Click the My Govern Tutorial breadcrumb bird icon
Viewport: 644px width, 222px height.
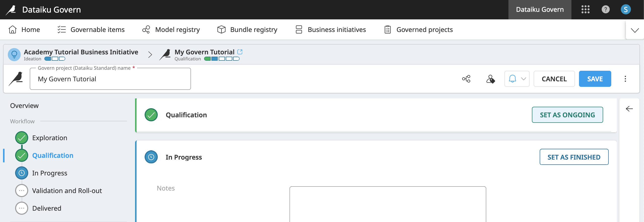point(165,55)
